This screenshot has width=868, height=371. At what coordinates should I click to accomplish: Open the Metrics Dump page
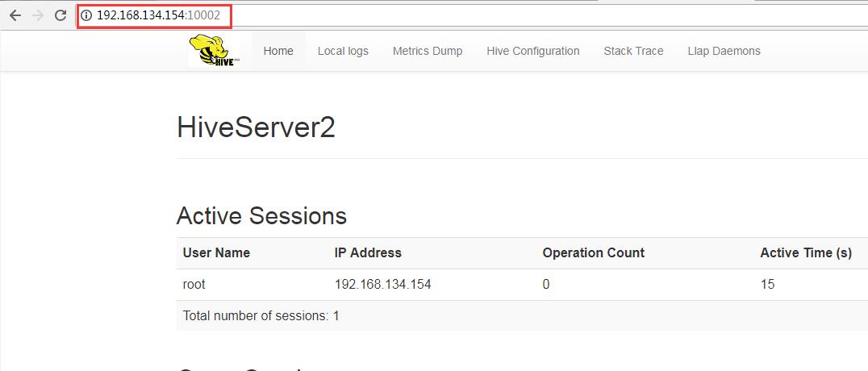pos(428,51)
